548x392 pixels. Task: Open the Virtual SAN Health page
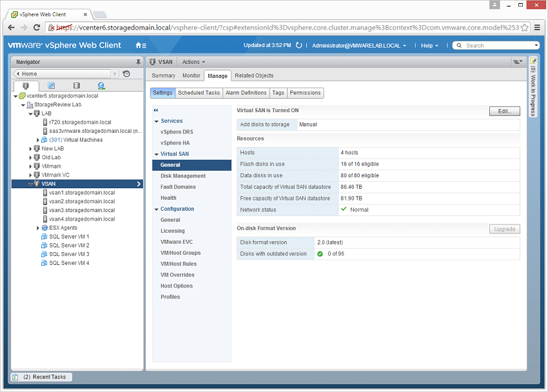click(x=168, y=198)
